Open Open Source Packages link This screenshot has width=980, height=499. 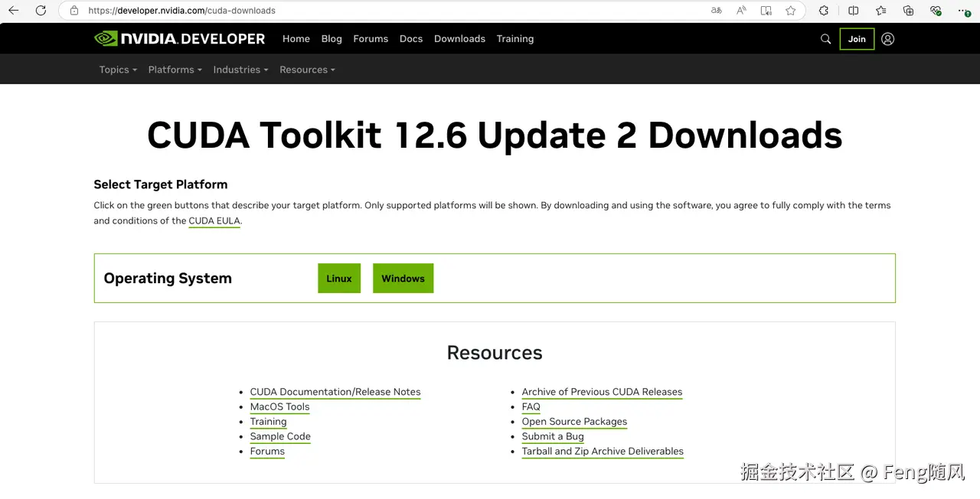(574, 422)
